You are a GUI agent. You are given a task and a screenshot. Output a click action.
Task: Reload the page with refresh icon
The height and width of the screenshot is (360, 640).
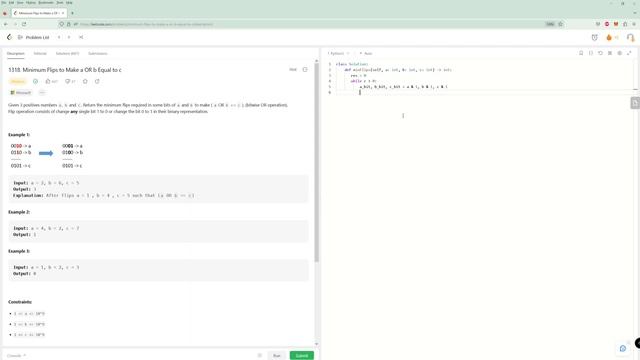(x=24, y=24)
